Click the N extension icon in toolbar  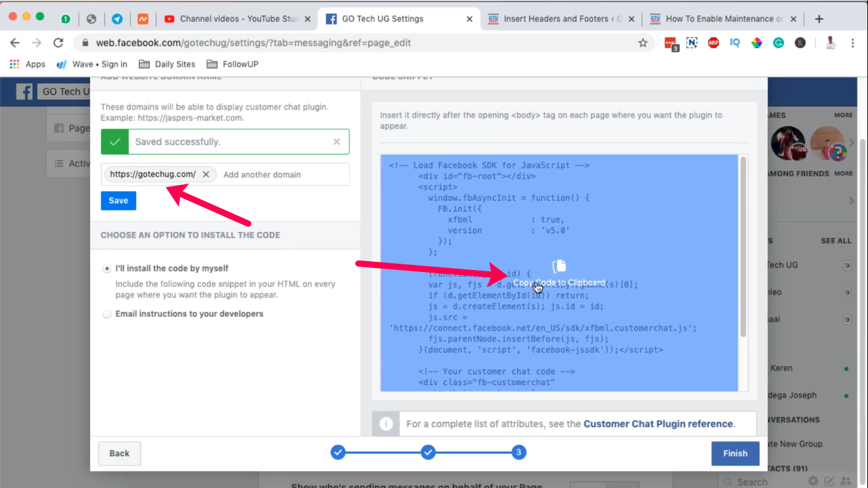coord(692,43)
